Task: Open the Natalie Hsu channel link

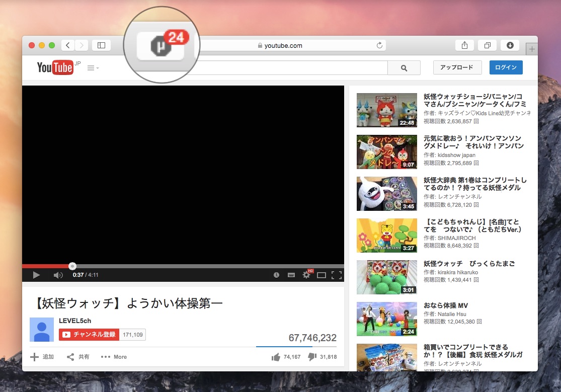Action: (x=452, y=314)
